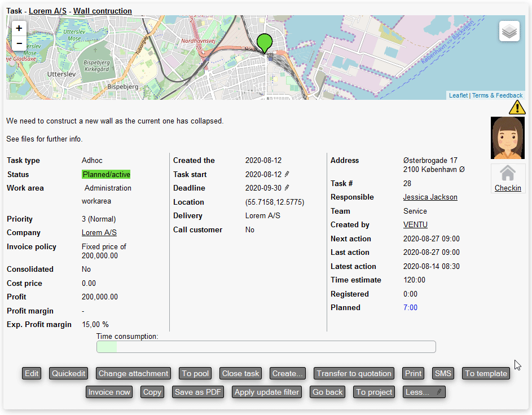The height and width of the screenshot is (415, 532).
Task: Click the Checkin house icon
Action: (508, 174)
